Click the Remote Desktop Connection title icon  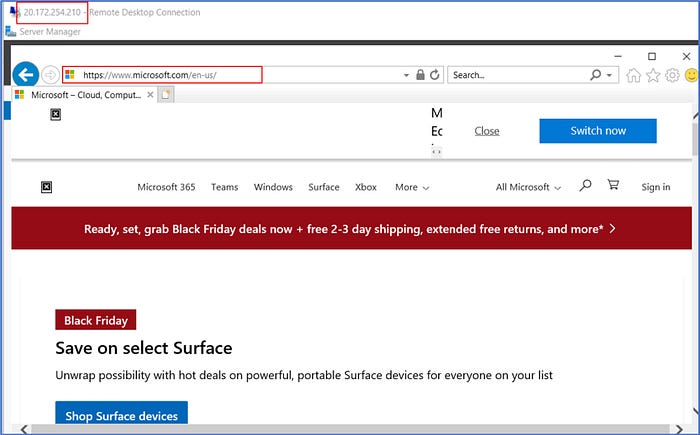click(x=15, y=12)
